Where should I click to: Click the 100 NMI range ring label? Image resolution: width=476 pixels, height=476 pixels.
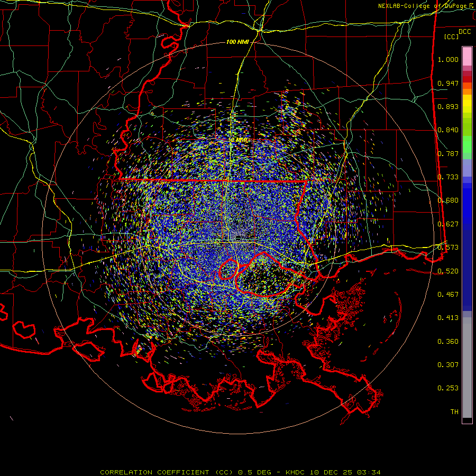(x=237, y=42)
